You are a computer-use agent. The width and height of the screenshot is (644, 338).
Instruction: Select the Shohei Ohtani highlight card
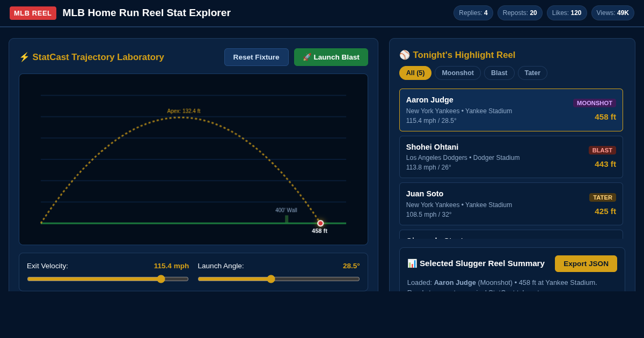(x=511, y=157)
